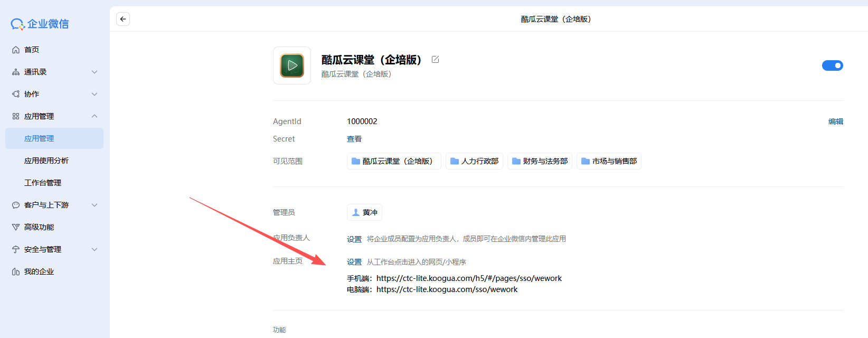
Task: Click the 手机端 homepage URL text
Action: click(x=469, y=278)
